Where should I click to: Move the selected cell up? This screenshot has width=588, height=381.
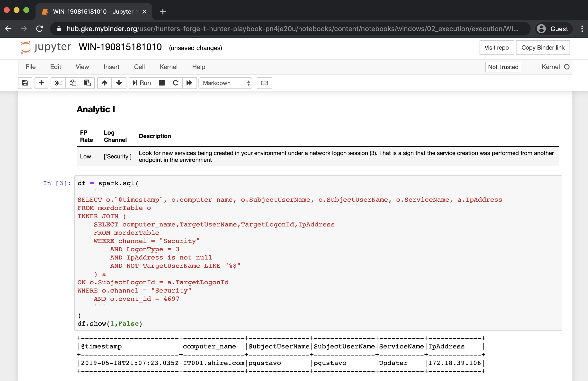tap(105, 83)
